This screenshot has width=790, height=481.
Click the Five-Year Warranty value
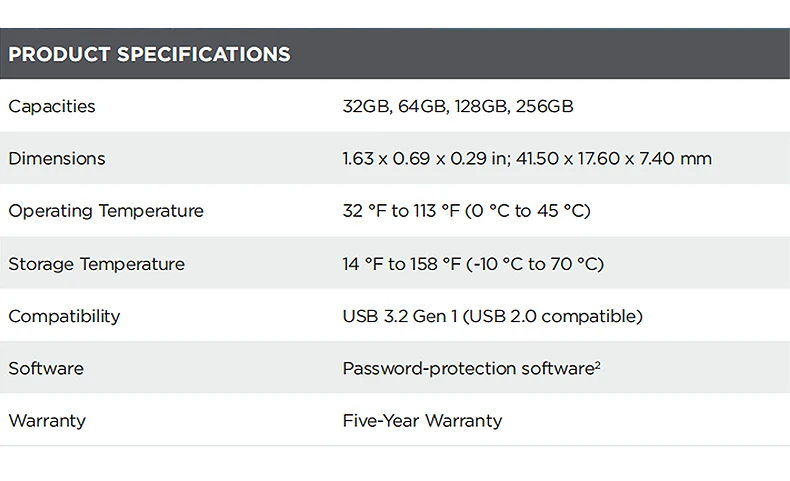422,421
